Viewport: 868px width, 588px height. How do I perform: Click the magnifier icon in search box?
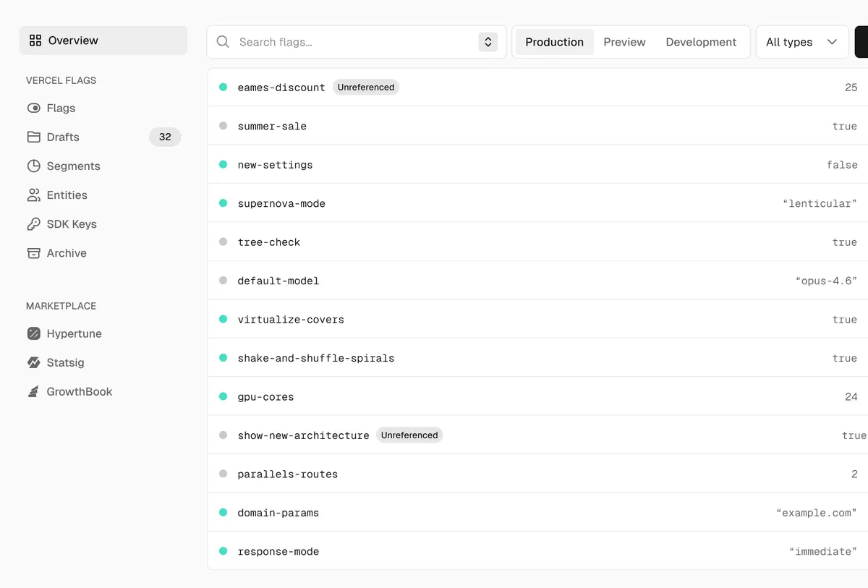223,42
